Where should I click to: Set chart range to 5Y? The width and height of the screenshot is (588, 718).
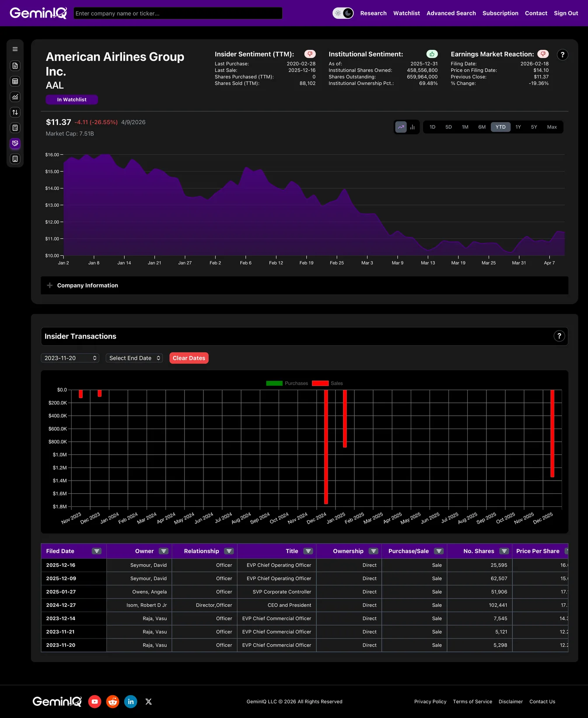(534, 127)
